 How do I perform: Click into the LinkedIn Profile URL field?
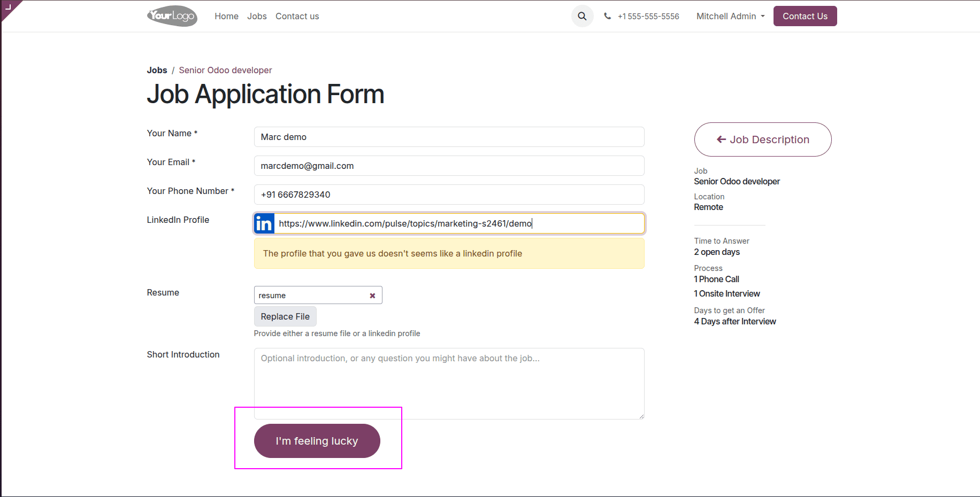pyautogui.click(x=459, y=223)
